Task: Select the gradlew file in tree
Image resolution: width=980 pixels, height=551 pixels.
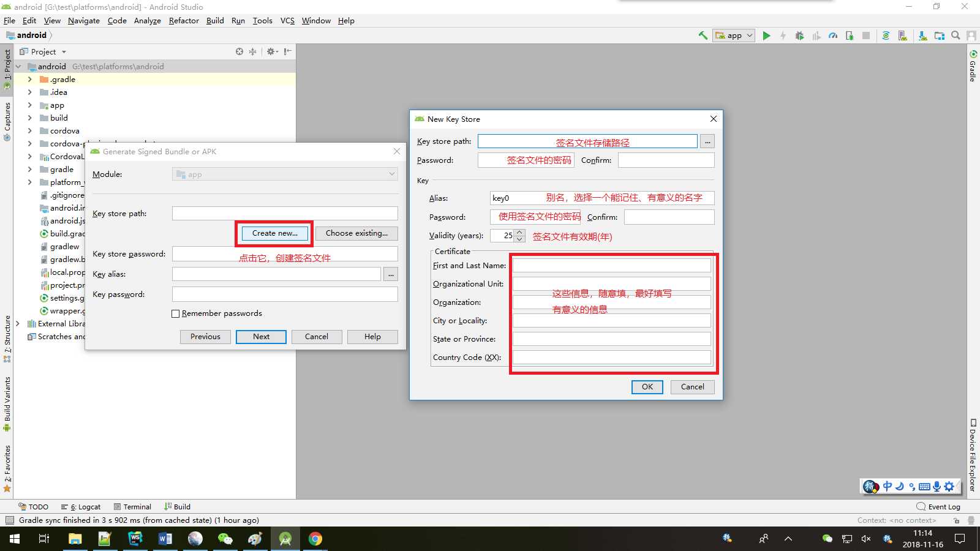Action: click(60, 247)
